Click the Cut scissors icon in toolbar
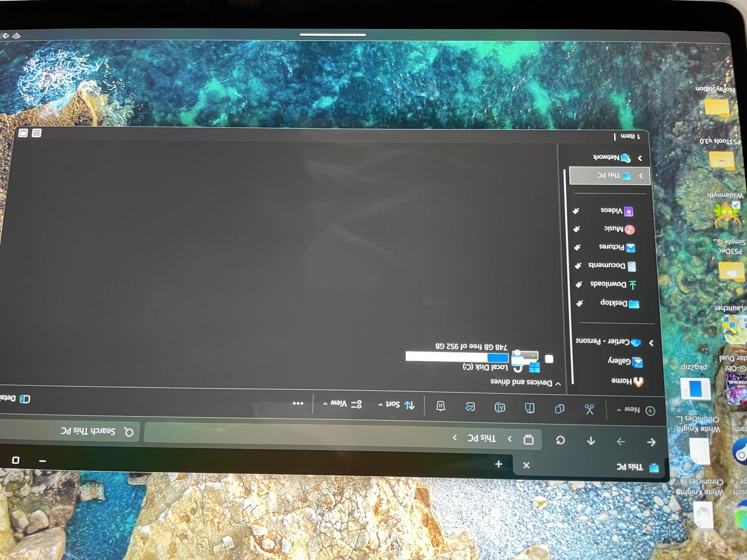 pyautogui.click(x=589, y=409)
